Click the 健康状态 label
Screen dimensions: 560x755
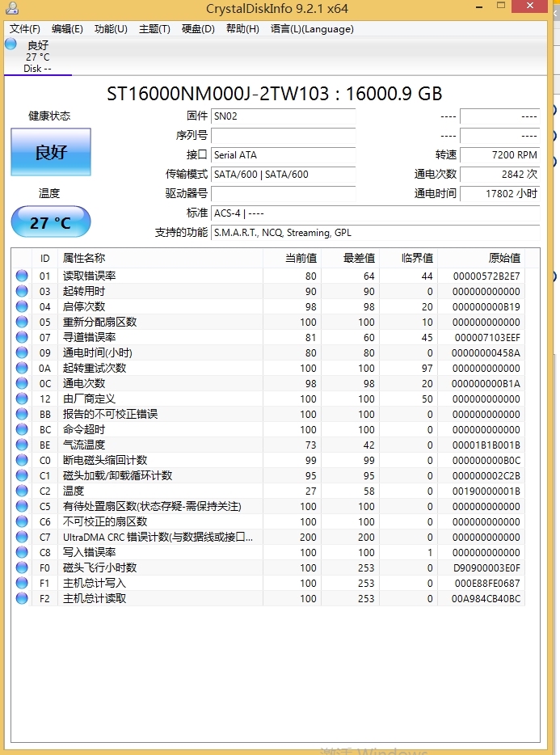point(49,116)
